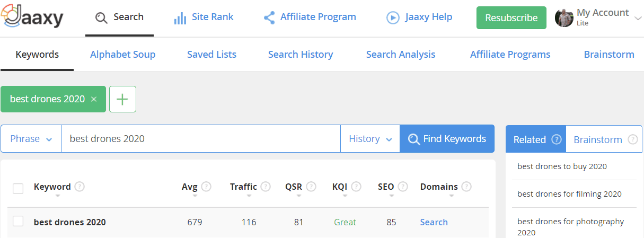Click the Affiliate Program share icon

point(269,17)
